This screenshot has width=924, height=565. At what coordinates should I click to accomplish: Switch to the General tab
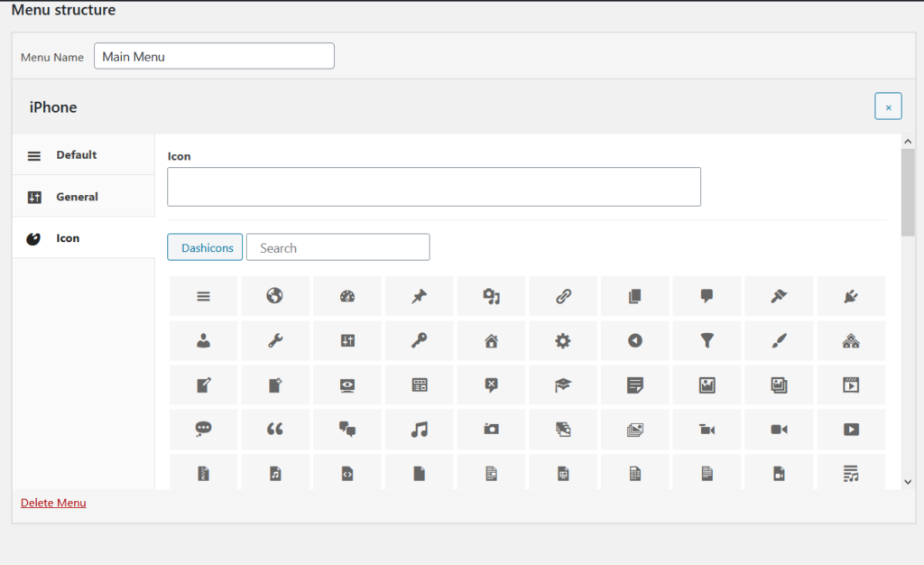[77, 197]
